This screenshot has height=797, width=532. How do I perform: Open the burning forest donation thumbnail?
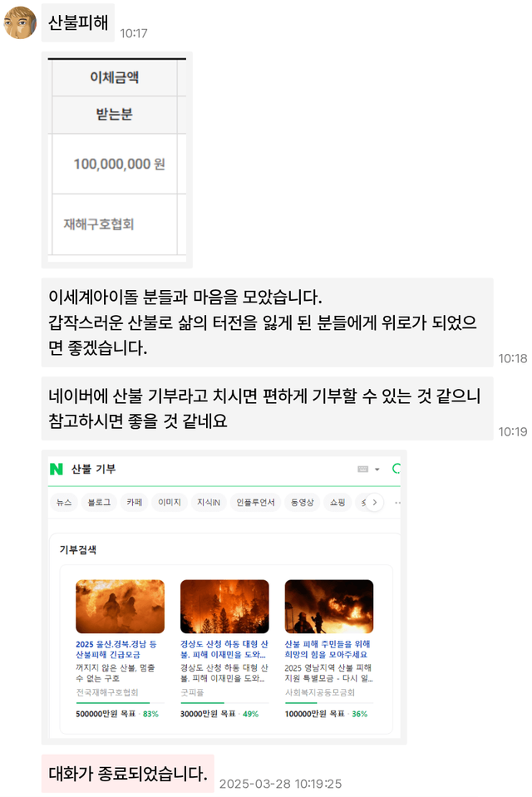(x=224, y=607)
